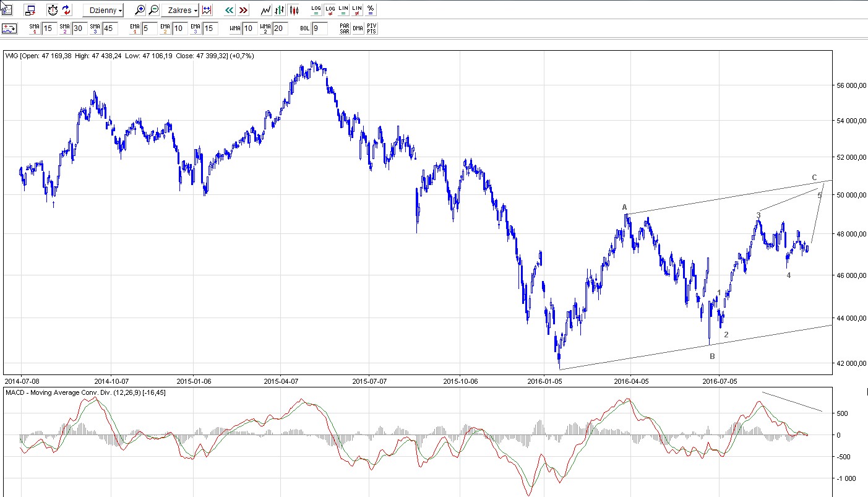
Task: Select the percent scale button
Action: tap(370, 10)
